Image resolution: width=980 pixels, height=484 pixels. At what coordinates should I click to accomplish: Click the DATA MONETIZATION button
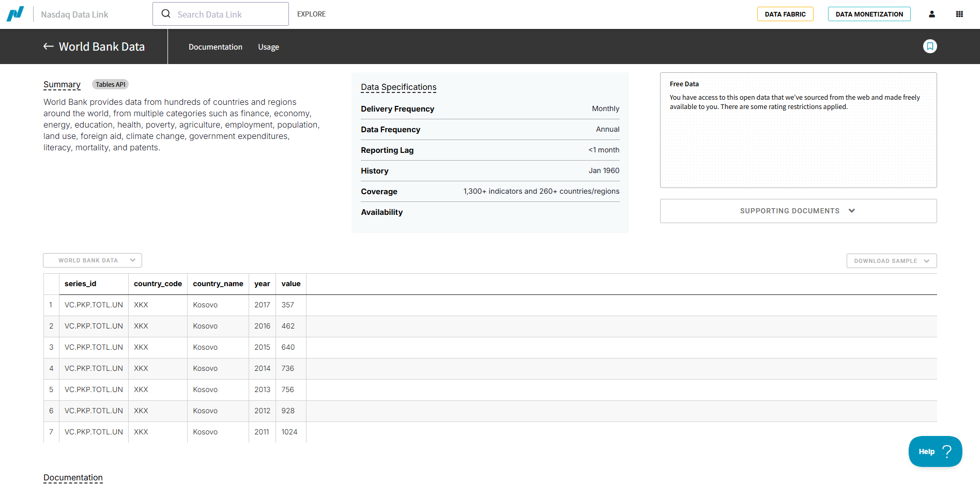pyautogui.click(x=869, y=14)
